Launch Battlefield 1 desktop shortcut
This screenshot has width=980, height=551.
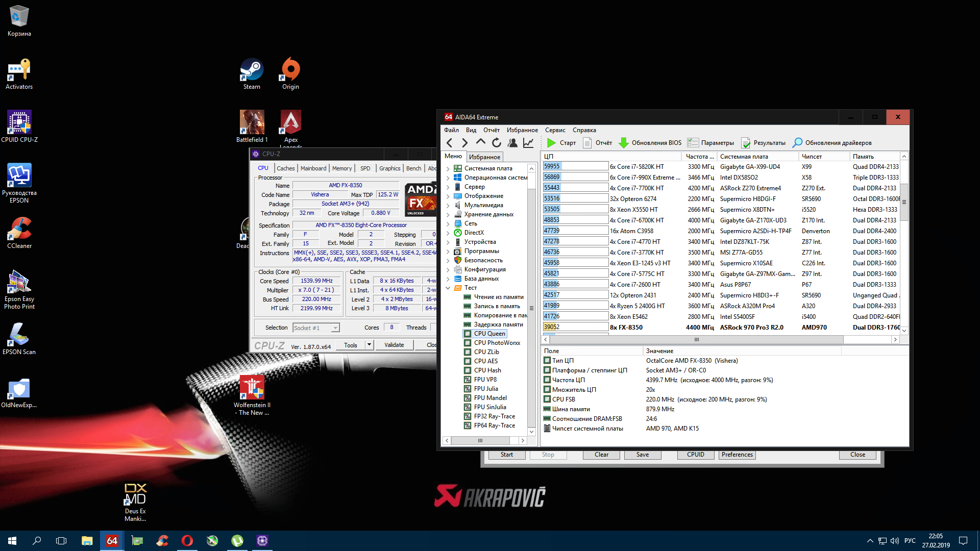(252, 127)
